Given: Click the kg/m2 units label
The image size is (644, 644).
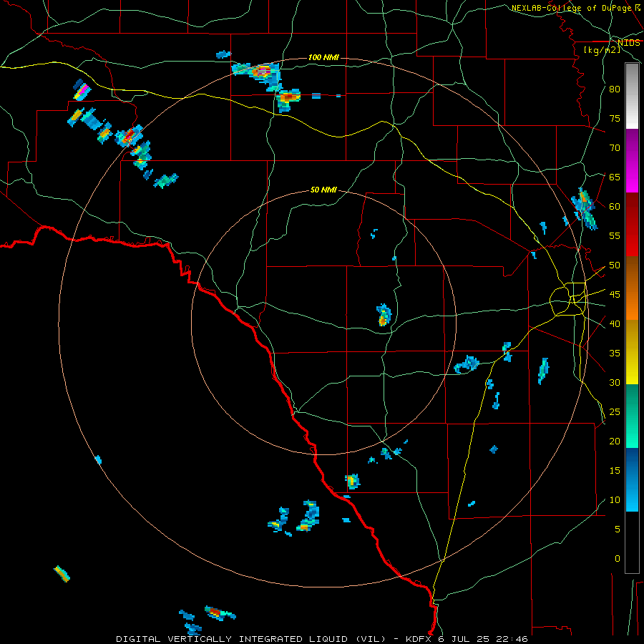Looking at the screenshot, I should (602, 50).
